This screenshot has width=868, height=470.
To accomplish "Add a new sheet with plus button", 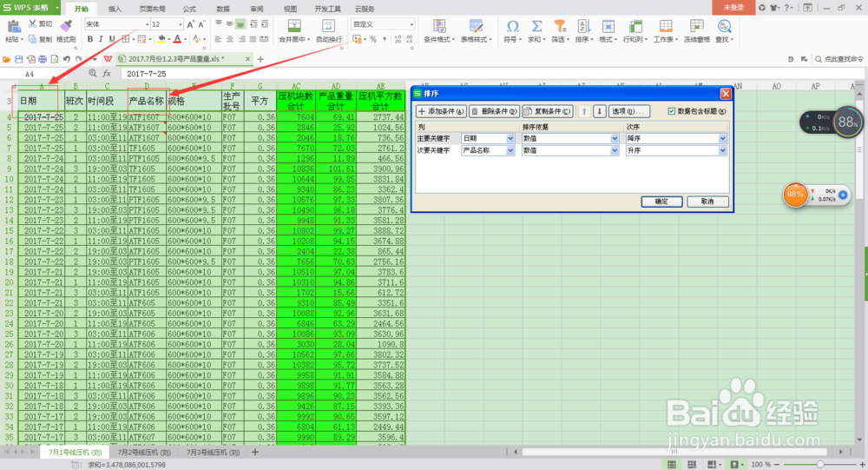I will click(x=254, y=453).
